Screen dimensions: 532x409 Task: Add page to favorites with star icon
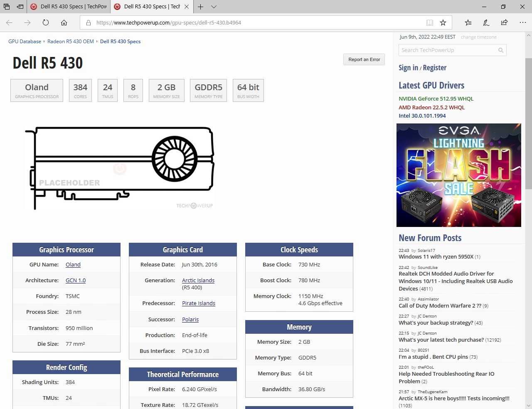443,22
